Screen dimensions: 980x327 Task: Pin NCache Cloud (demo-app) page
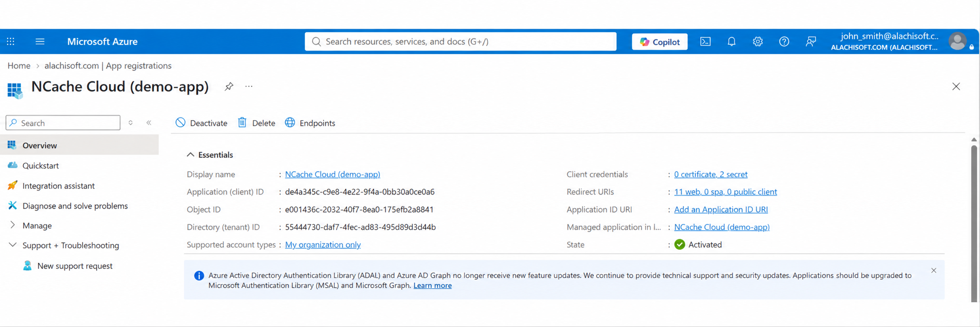pyautogui.click(x=229, y=86)
